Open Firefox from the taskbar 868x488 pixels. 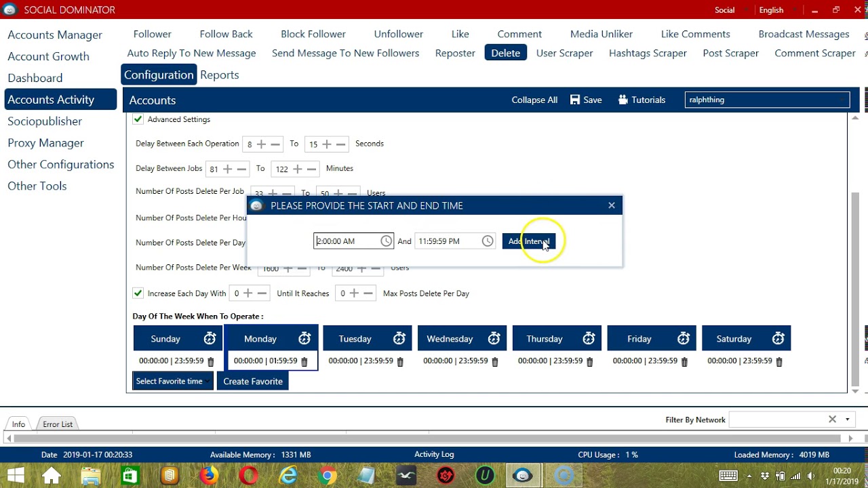(x=209, y=476)
